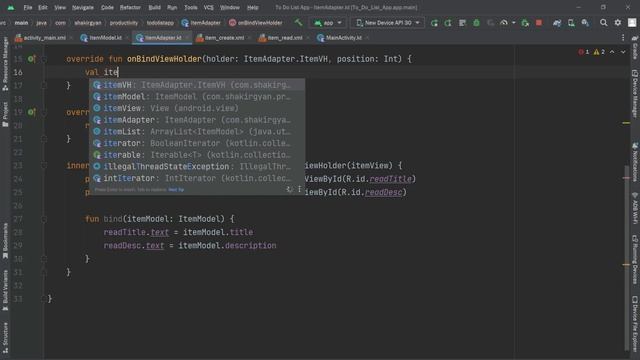Toggle fold marker at the class's closing brace
Image resolution: width=640 pixels, height=360 pixels.
44,299
